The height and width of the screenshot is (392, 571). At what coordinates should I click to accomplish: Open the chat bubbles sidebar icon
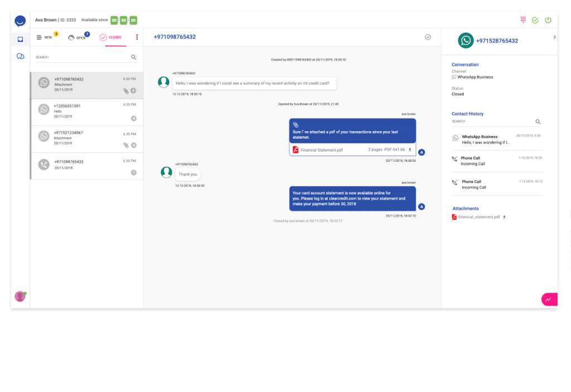click(21, 56)
